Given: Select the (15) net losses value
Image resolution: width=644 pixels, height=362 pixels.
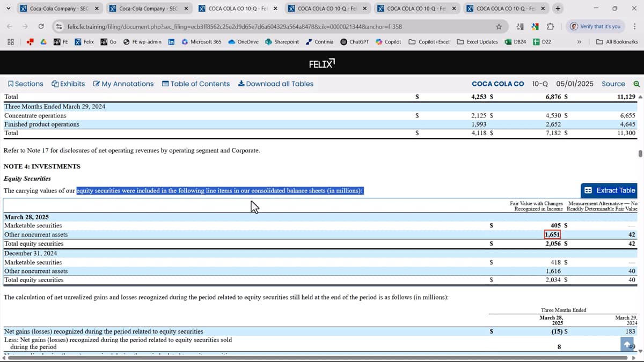Looking at the screenshot, I should coord(557,331).
